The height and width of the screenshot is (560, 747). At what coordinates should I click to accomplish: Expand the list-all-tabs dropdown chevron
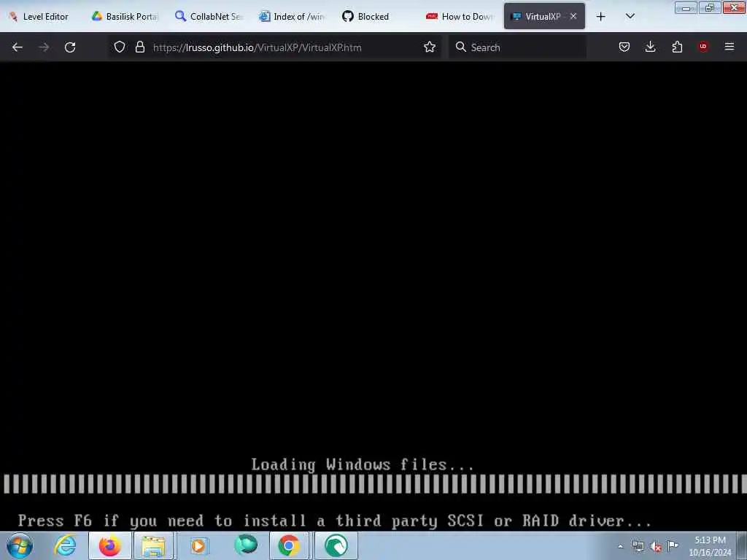630,16
